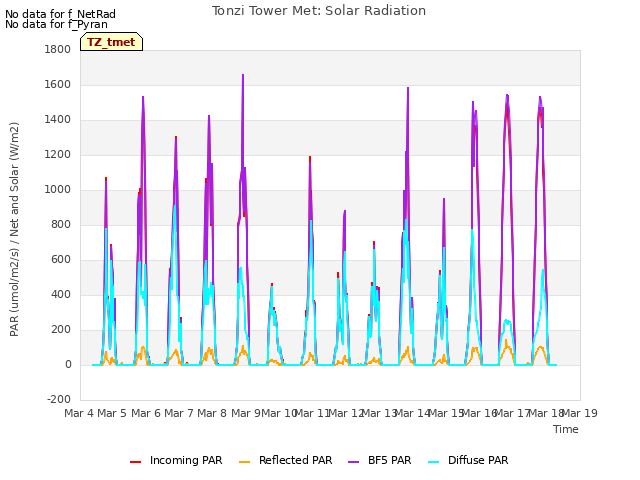The width and height of the screenshot is (640, 480).
Task: Click the Mar 4 x-axis tick label
Action: (78, 413)
